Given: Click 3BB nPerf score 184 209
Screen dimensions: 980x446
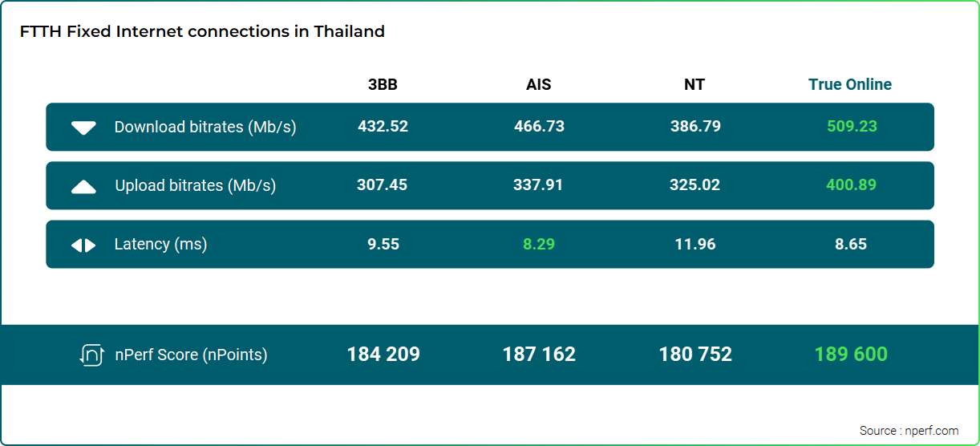Looking at the screenshot, I should point(383,355).
